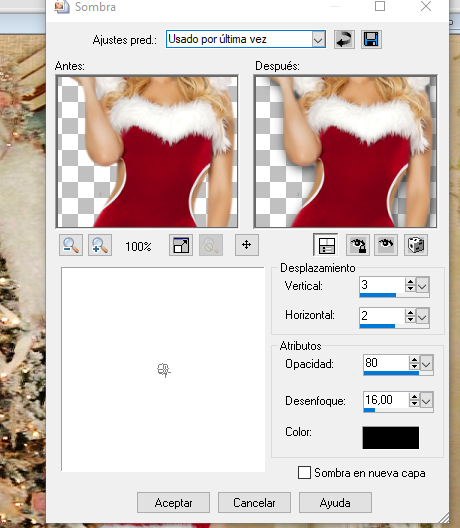Image resolution: width=460 pixels, height=528 pixels.
Task: Click the Cancelar button
Action: 254,503
